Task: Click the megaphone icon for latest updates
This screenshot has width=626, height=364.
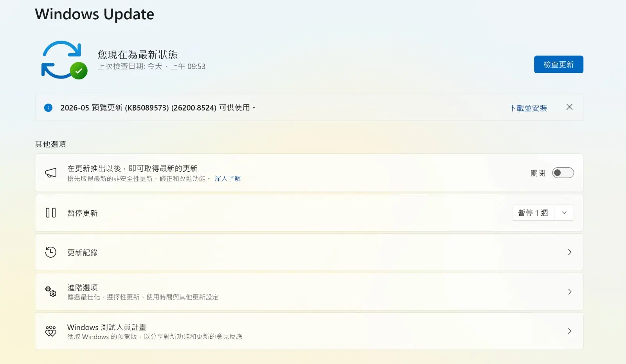Action: [x=51, y=173]
